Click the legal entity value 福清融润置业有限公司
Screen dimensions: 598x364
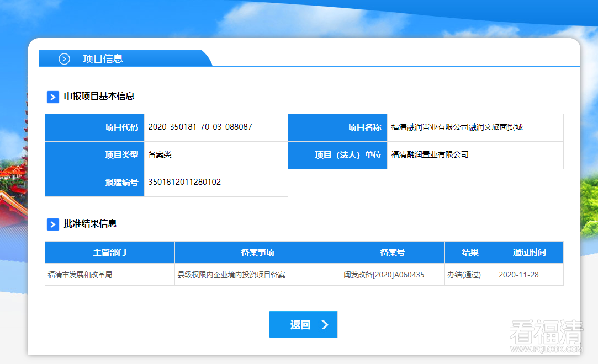coord(430,154)
